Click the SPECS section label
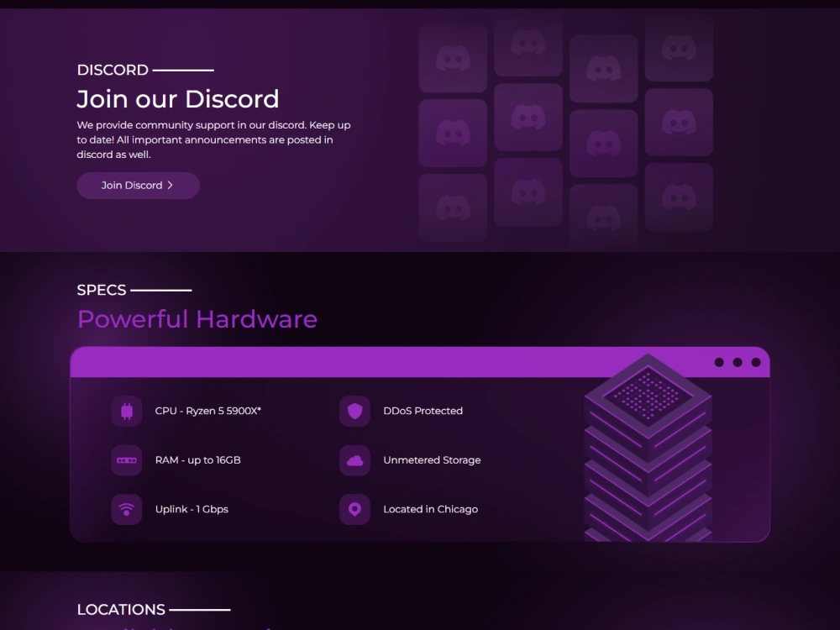 pos(102,290)
